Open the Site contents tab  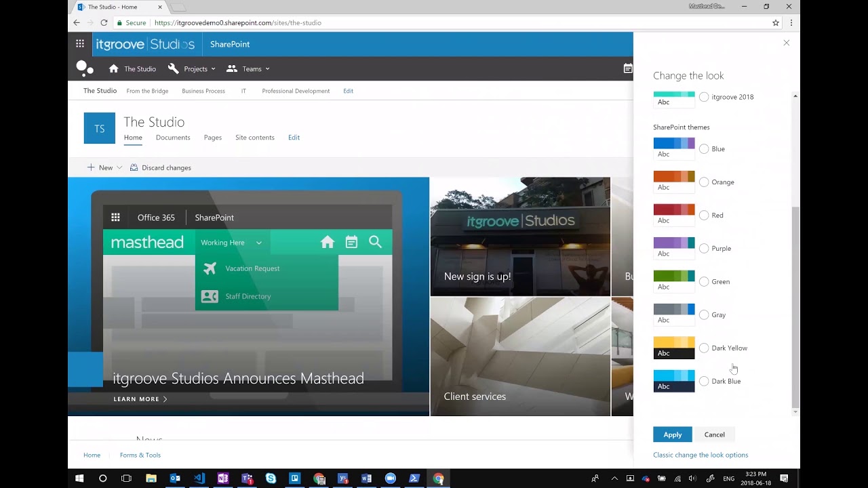(x=255, y=138)
